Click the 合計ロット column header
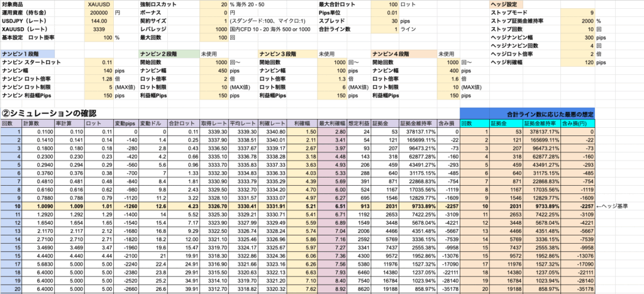Image resolution: width=644 pixels, height=294 pixels. point(184,123)
